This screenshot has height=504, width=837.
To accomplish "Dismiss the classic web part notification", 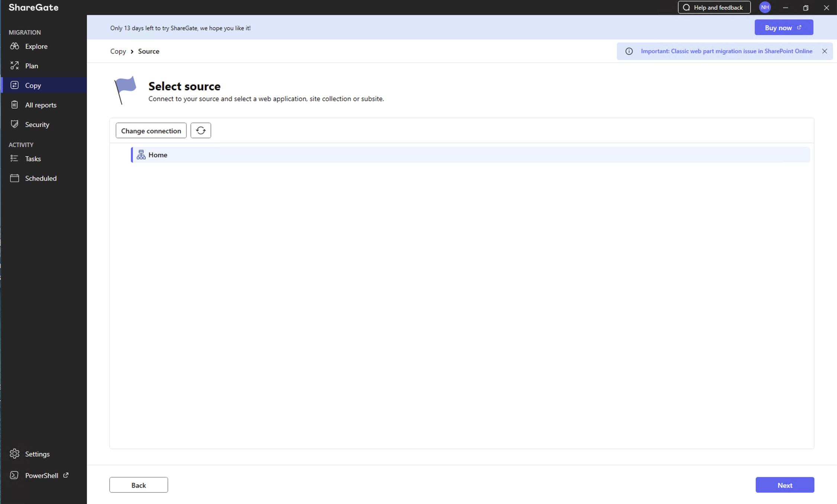I will tap(824, 51).
